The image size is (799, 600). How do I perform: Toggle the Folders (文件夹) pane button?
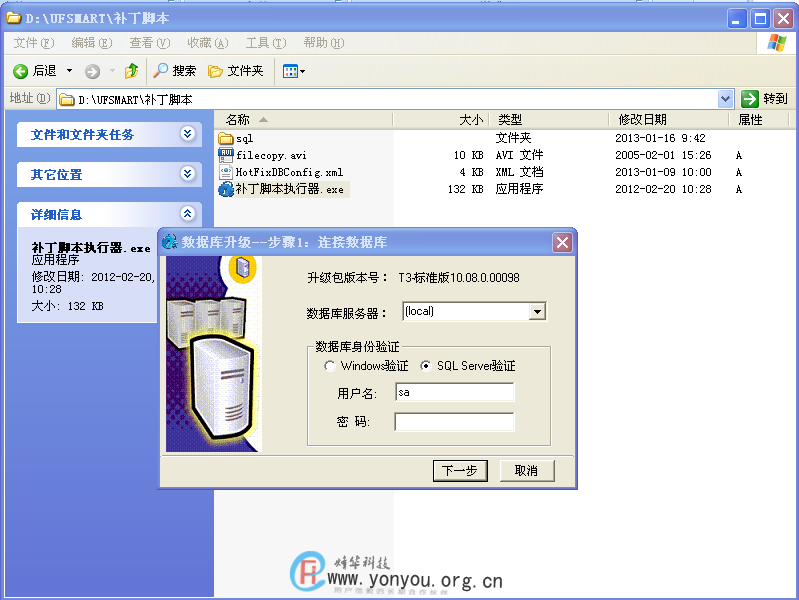236,71
